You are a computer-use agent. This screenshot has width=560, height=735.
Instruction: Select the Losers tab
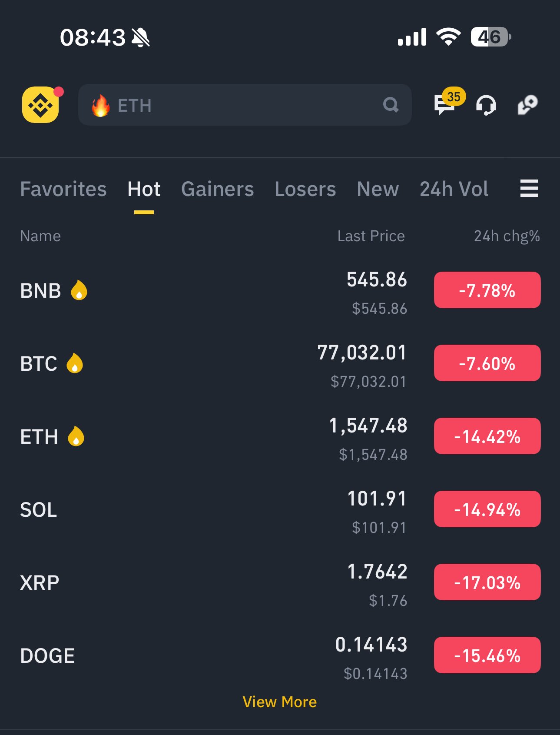(305, 190)
